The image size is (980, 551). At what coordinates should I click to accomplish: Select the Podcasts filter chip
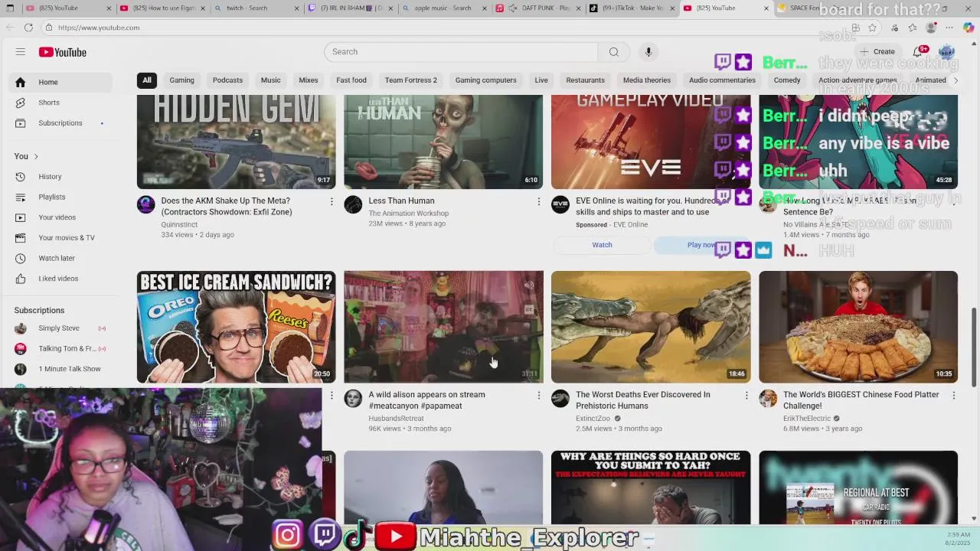(227, 80)
